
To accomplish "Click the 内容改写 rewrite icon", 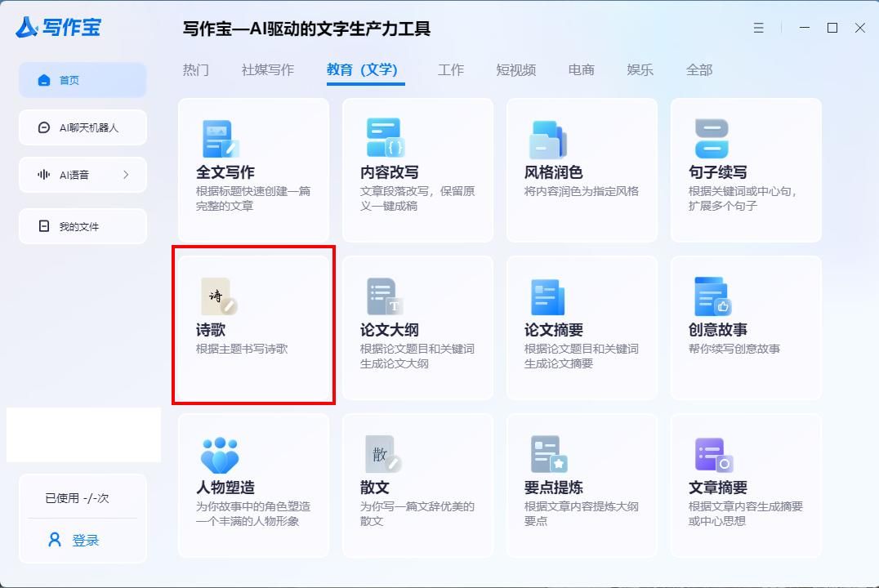I will coord(385,137).
